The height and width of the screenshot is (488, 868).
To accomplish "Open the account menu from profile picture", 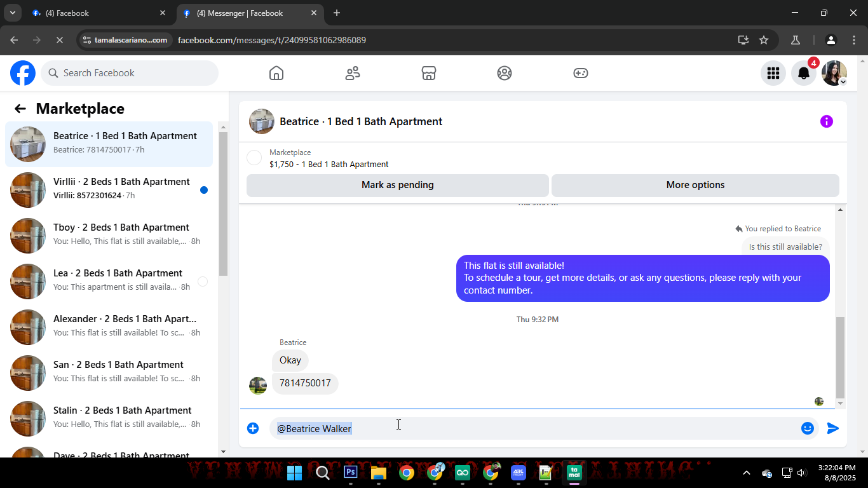I will (x=834, y=73).
